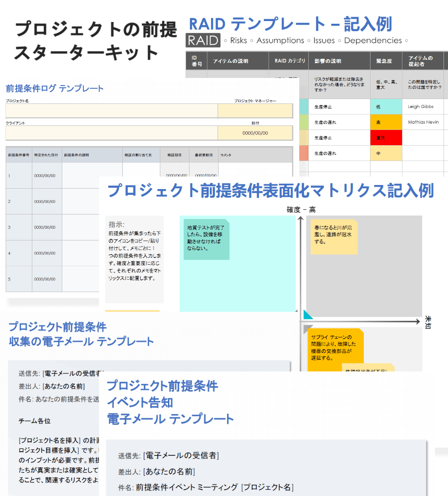Click the 'Risks' label under the RAID title
Image resolution: width=448 pixels, height=496 pixels.
click(238, 40)
